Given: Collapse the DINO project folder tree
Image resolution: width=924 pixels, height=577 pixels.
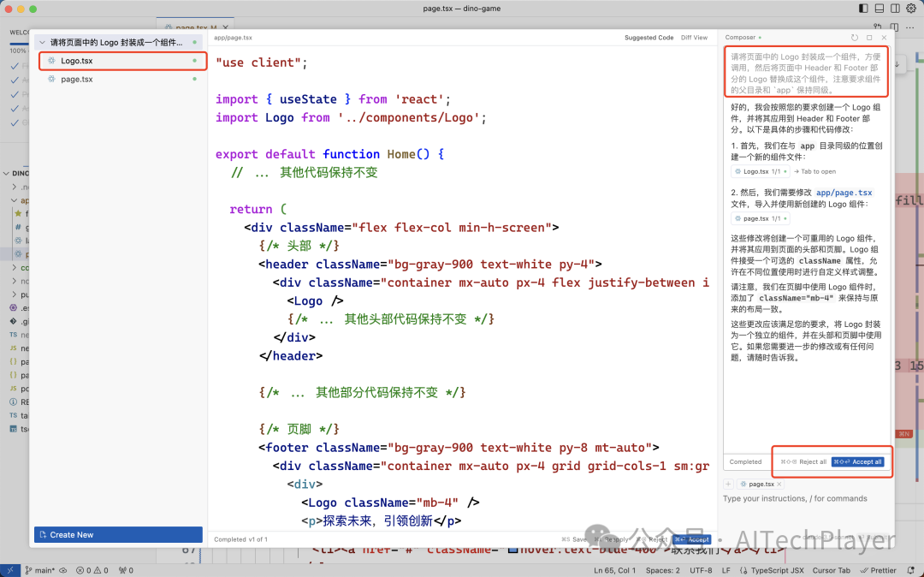Looking at the screenshot, I should coord(7,173).
